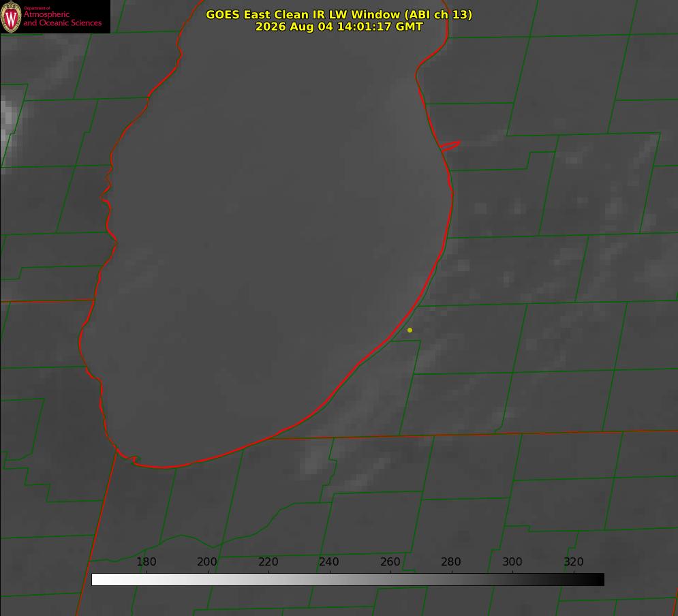
Task: Click the 260 label on the colorbar
Action: [390, 561]
